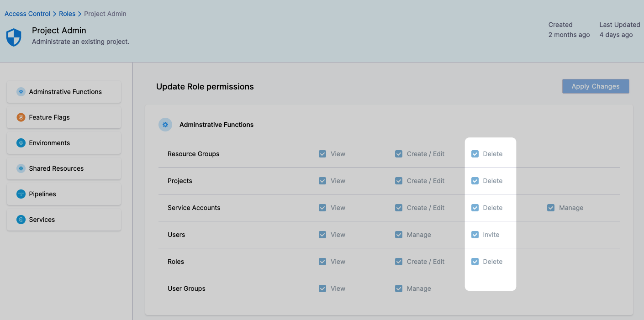644x320 pixels.
Task: Disable Manage permission for Service Accounts
Action: point(551,208)
